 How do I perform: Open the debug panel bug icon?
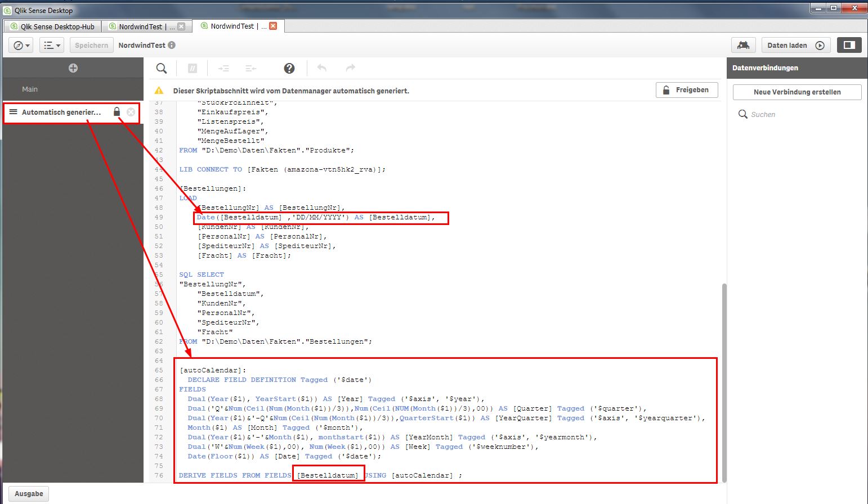[x=743, y=45]
